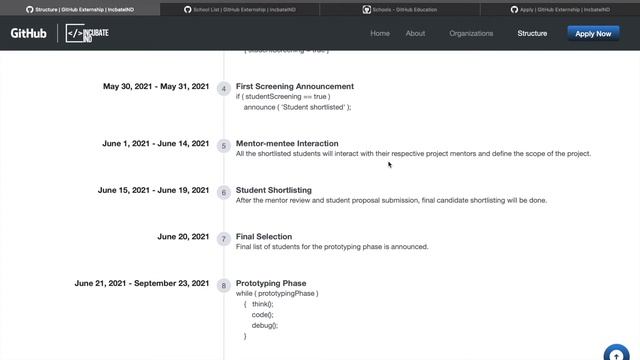Switch to Structure | GitHub Externship tab

click(80, 9)
